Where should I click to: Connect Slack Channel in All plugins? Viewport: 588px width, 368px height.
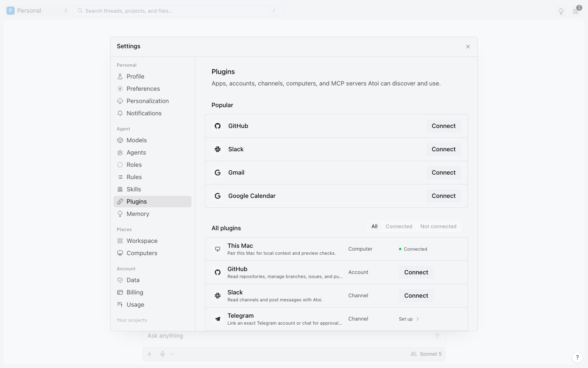pos(416,296)
